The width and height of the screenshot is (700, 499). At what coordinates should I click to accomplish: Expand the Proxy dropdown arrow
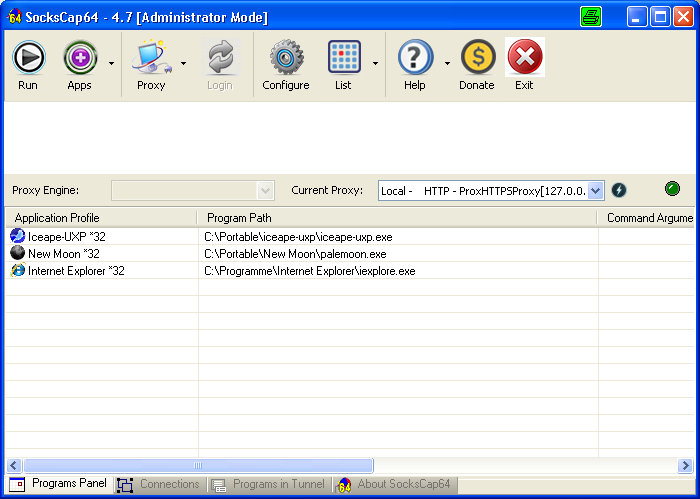click(183, 63)
